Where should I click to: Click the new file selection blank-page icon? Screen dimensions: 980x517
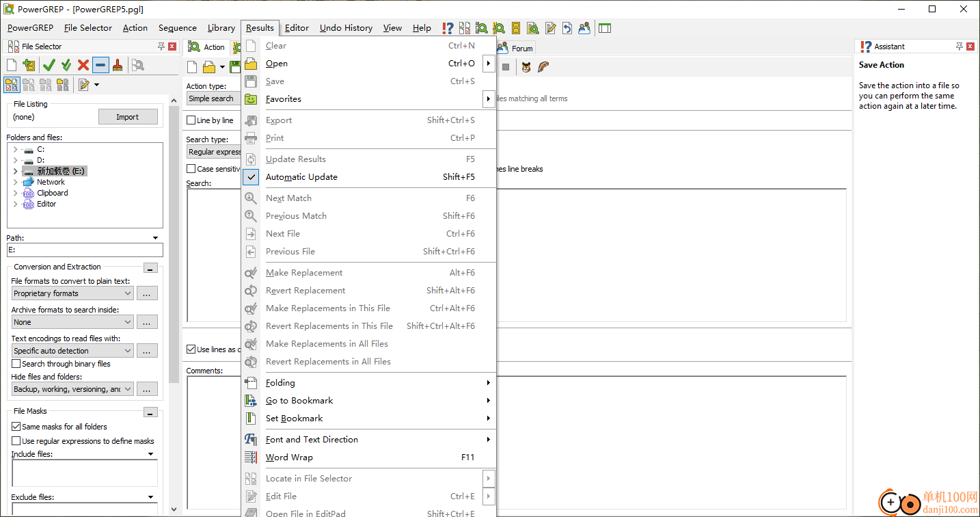pyautogui.click(x=12, y=65)
